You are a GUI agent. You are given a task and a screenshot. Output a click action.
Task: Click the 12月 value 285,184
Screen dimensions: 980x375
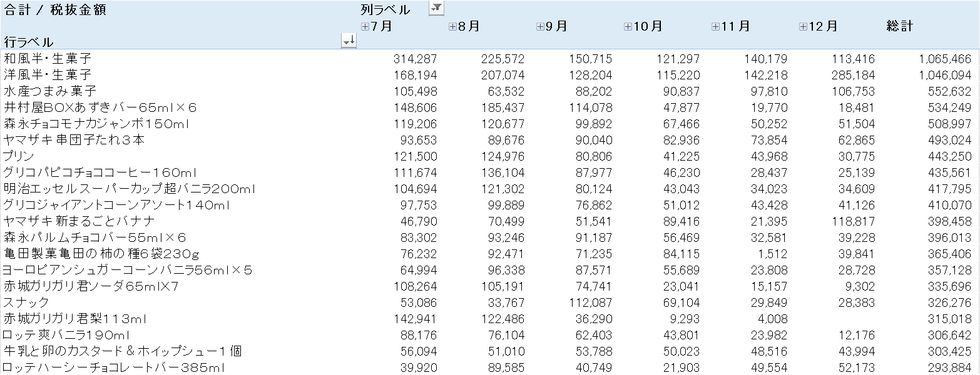point(854,75)
